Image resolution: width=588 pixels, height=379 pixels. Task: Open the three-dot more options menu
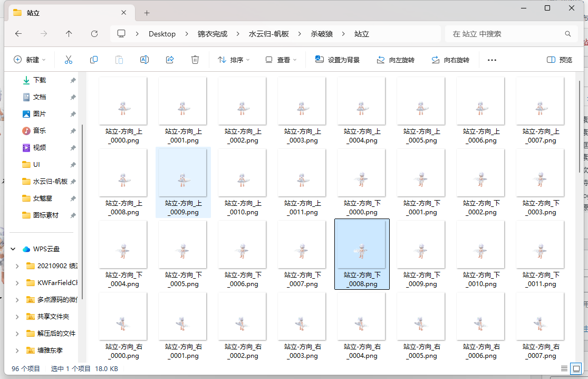(492, 60)
